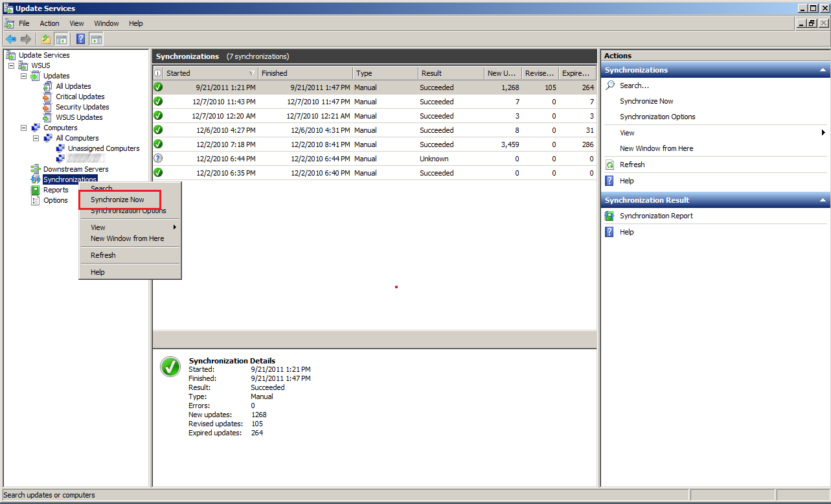This screenshot has width=831, height=504.
Task: Open the Synchronization Report via its icon
Action: pyautogui.click(x=609, y=215)
